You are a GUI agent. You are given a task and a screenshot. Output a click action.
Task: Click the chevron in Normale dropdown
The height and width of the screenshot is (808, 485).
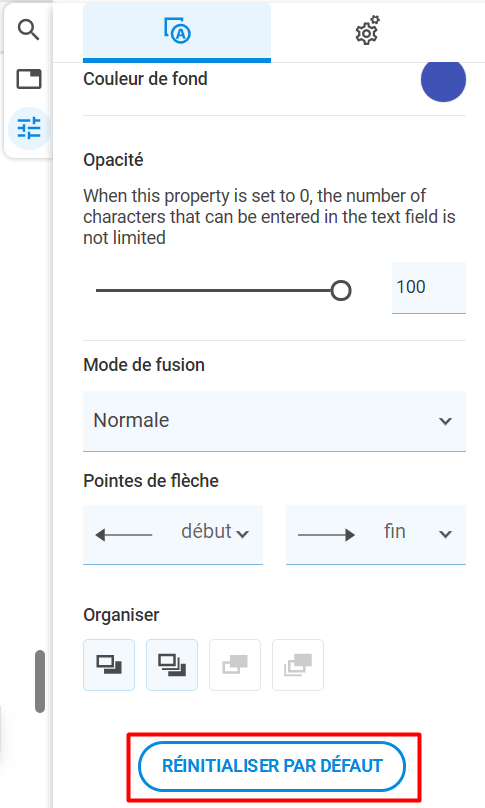click(445, 421)
